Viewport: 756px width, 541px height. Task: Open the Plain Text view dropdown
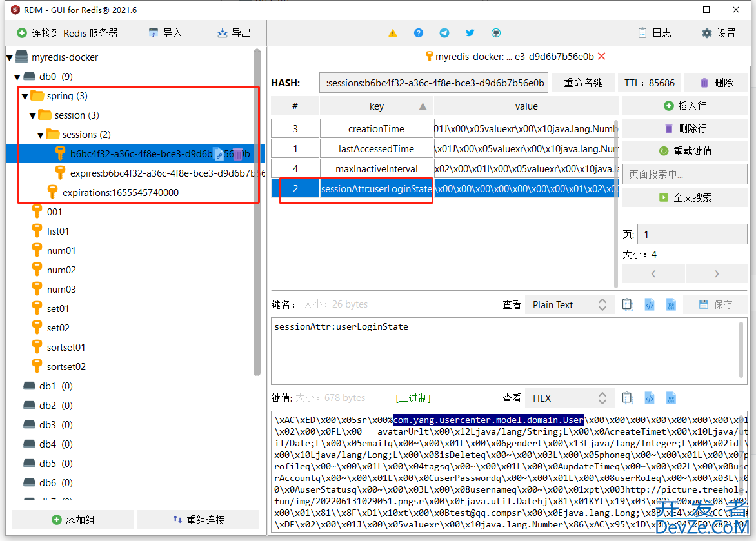click(x=570, y=305)
